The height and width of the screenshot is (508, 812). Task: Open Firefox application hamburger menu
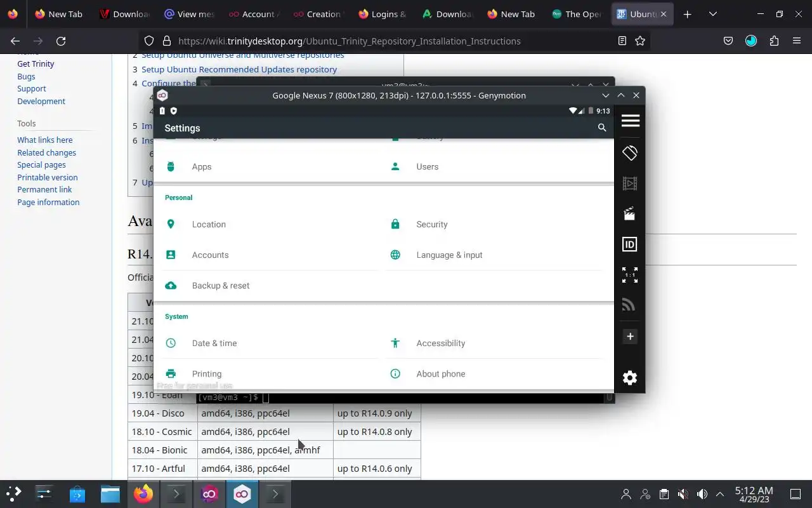coord(797,41)
